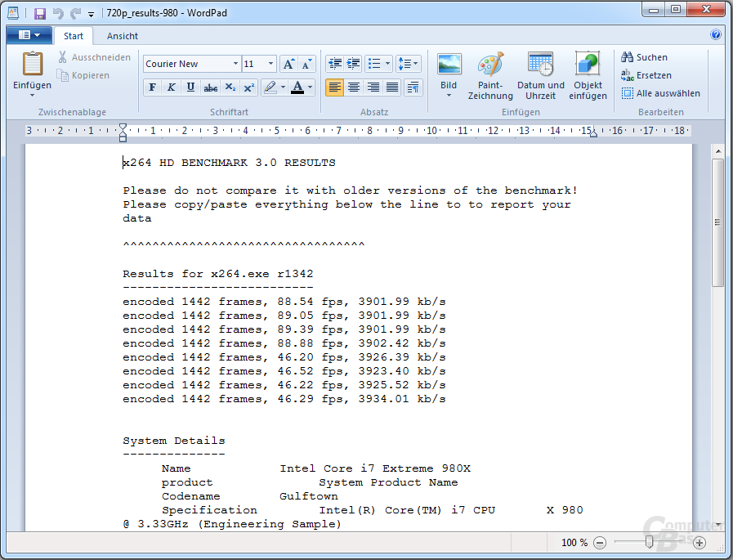Click the bullet list icon
Image resolution: width=733 pixels, height=560 pixels.
point(374,64)
